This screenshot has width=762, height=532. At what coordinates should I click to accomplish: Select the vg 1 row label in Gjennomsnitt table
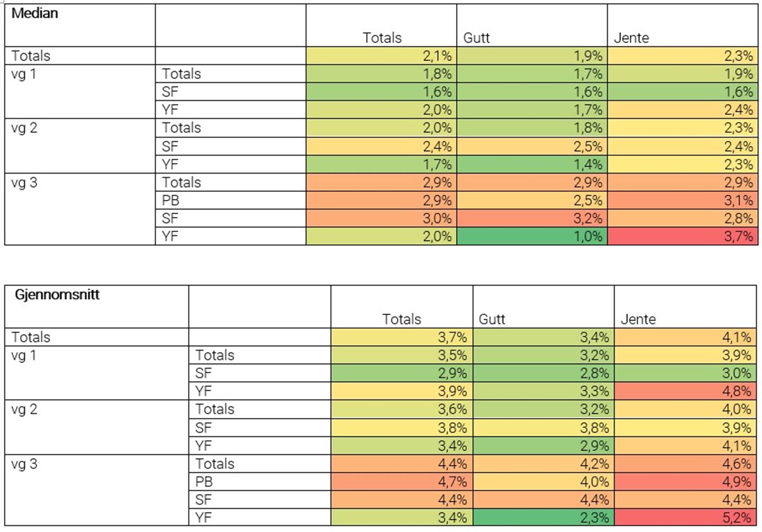pos(24,355)
